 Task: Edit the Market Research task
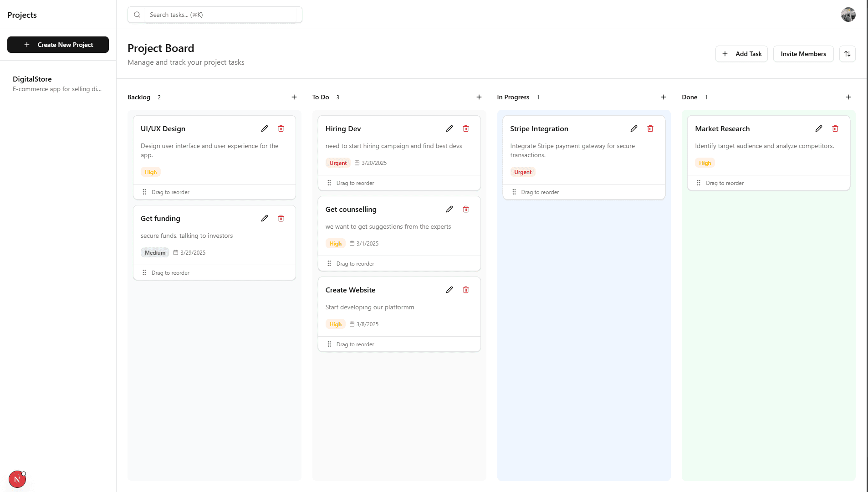(819, 128)
